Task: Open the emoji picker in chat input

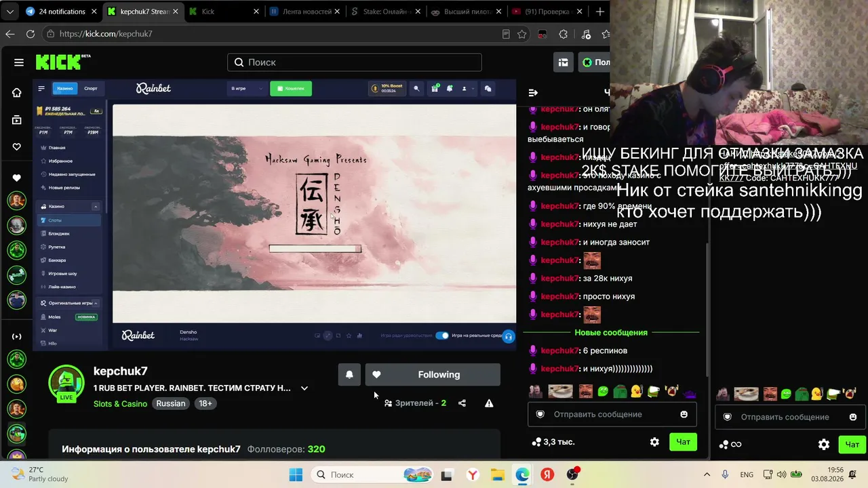Action: (684, 414)
